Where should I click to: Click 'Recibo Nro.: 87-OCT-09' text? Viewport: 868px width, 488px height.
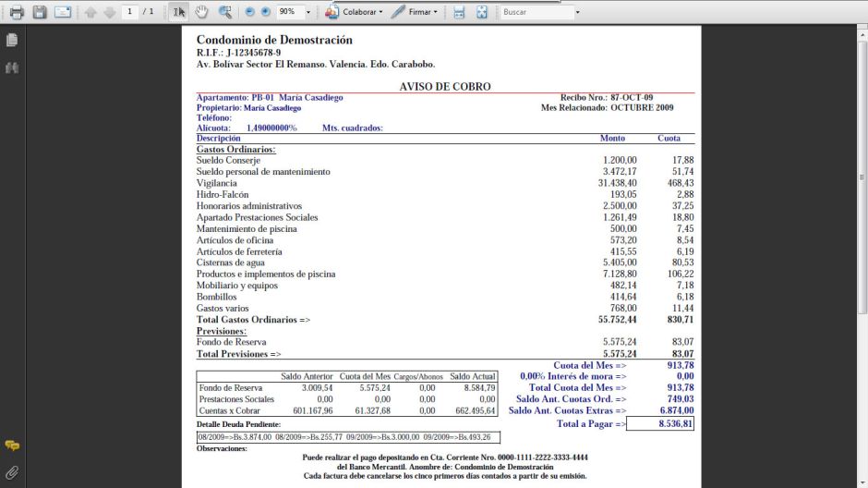tap(607, 97)
